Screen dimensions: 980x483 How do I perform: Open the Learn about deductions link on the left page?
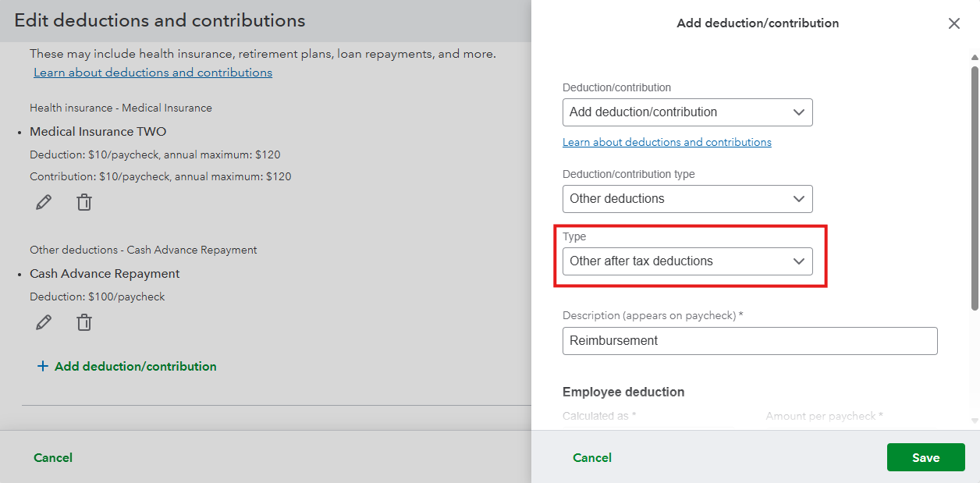pyautogui.click(x=153, y=73)
